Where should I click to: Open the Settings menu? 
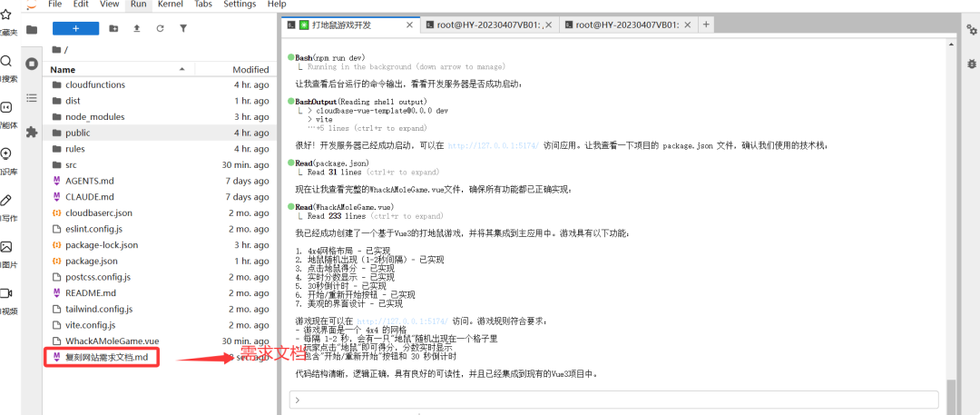(240, 4)
